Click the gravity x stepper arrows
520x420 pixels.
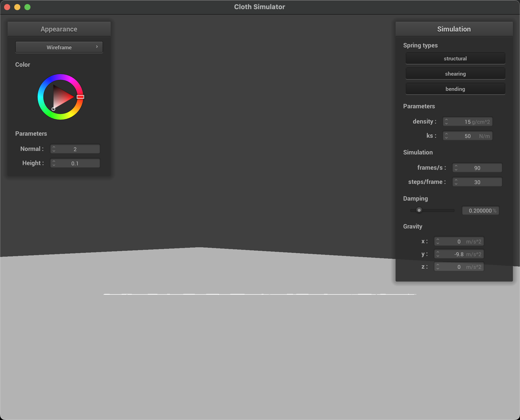pos(438,241)
